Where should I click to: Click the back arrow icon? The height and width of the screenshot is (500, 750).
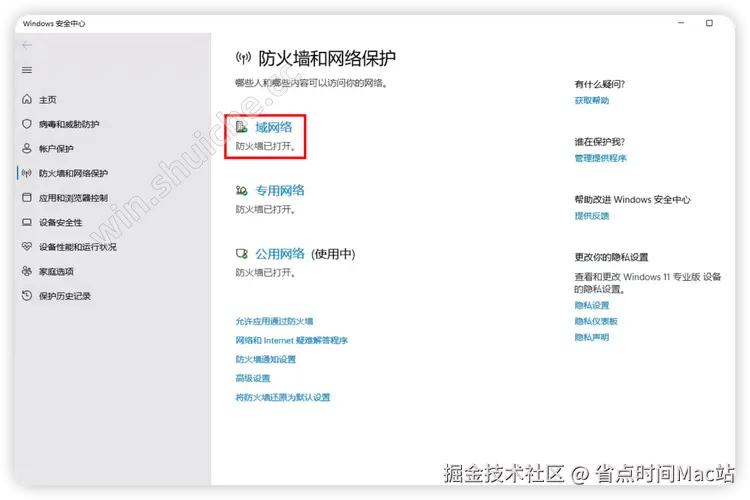[27, 45]
